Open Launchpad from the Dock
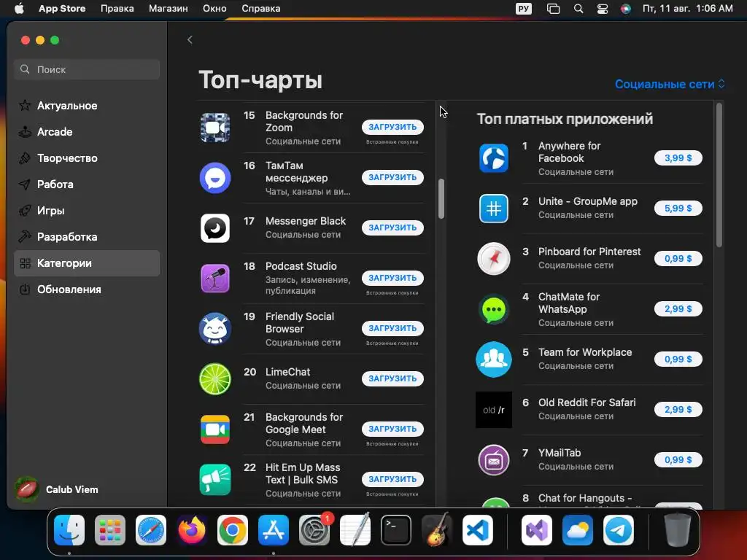This screenshot has height=560, width=747. [110, 530]
